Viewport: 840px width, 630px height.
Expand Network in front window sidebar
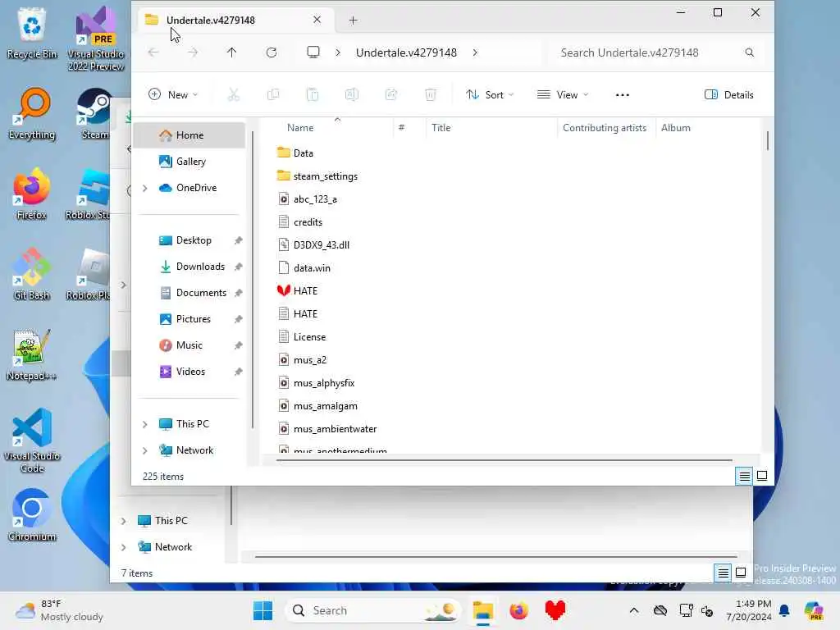click(144, 450)
